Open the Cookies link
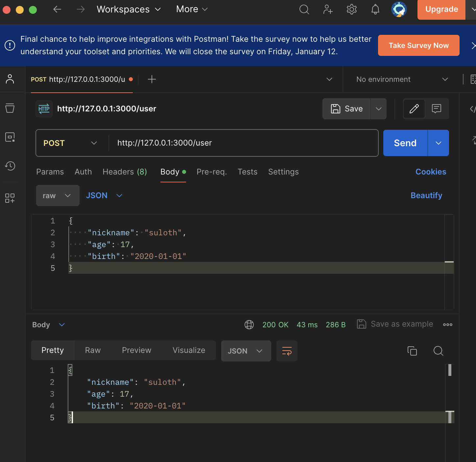This screenshot has height=462, width=476. (431, 172)
